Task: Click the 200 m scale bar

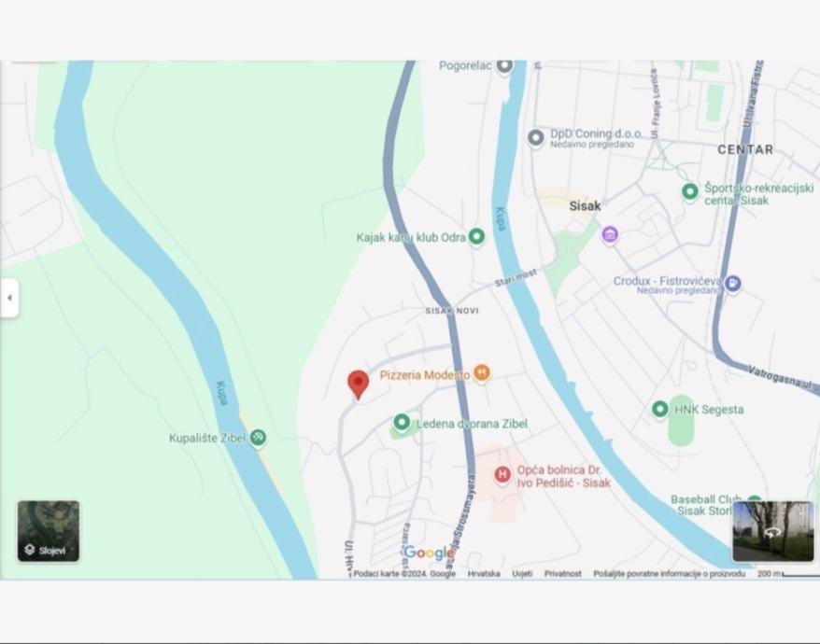Action: [788, 574]
